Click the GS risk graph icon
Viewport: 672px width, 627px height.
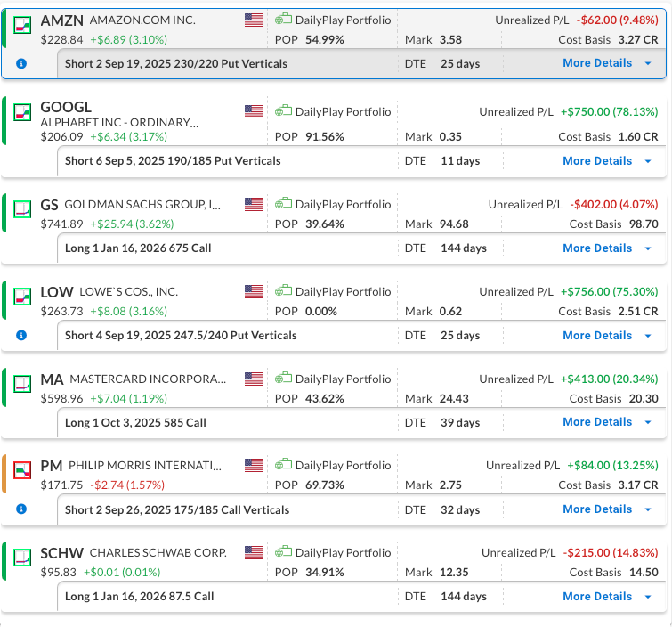pos(22,209)
